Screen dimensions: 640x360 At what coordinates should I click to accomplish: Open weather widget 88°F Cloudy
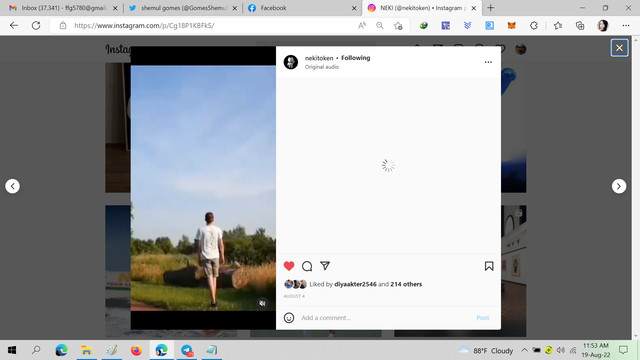(485, 351)
